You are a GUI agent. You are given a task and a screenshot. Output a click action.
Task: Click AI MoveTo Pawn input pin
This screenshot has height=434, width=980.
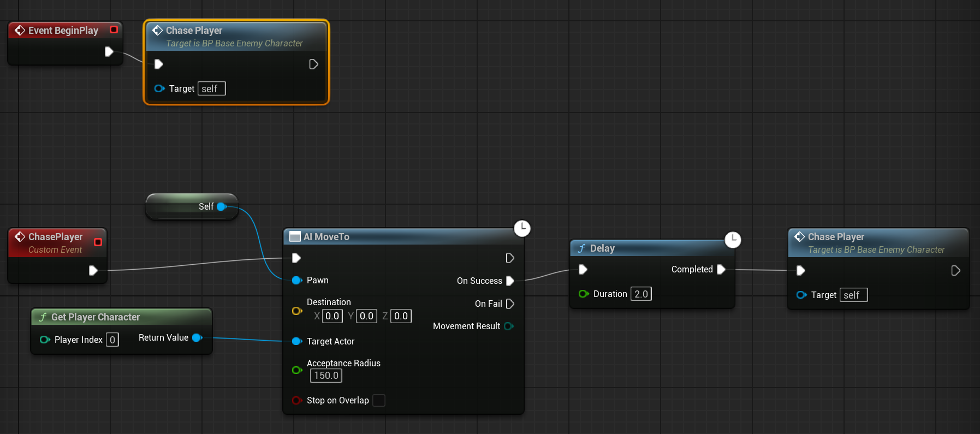(x=297, y=280)
